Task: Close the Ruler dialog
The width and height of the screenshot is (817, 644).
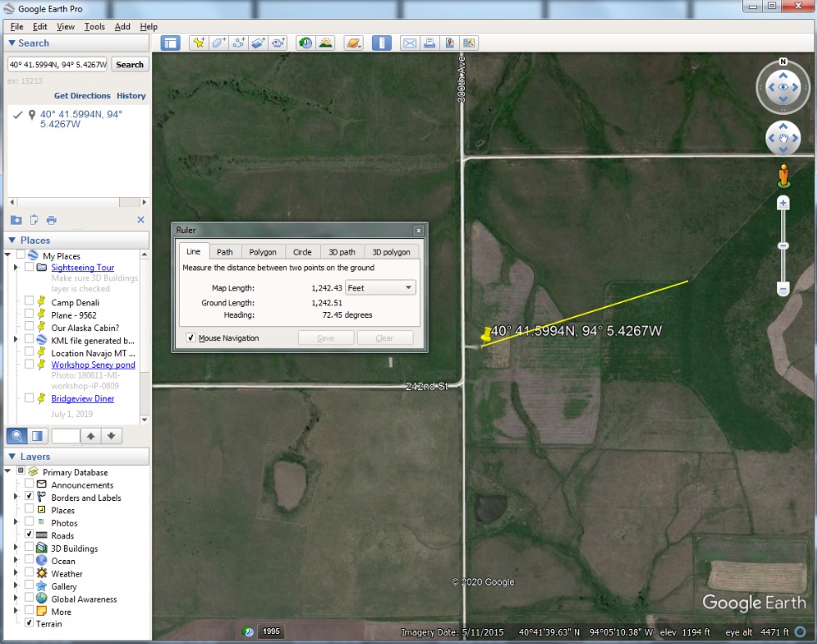Action: pyautogui.click(x=418, y=230)
